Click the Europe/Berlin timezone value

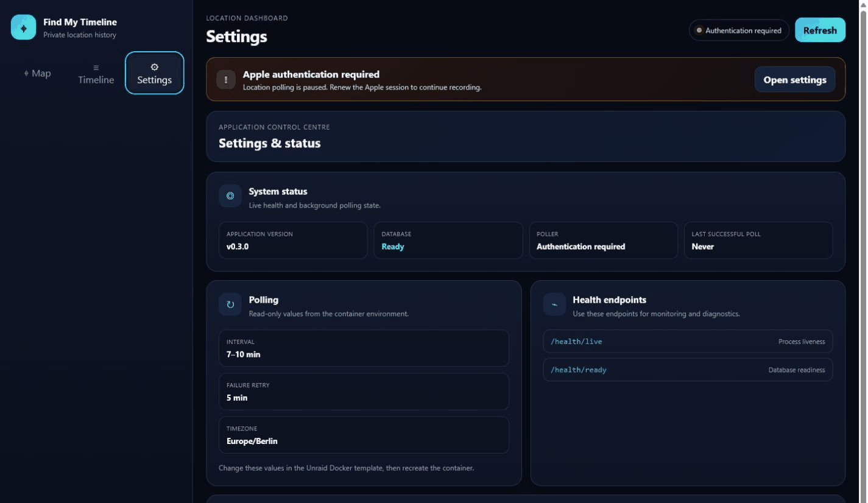(252, 441)
